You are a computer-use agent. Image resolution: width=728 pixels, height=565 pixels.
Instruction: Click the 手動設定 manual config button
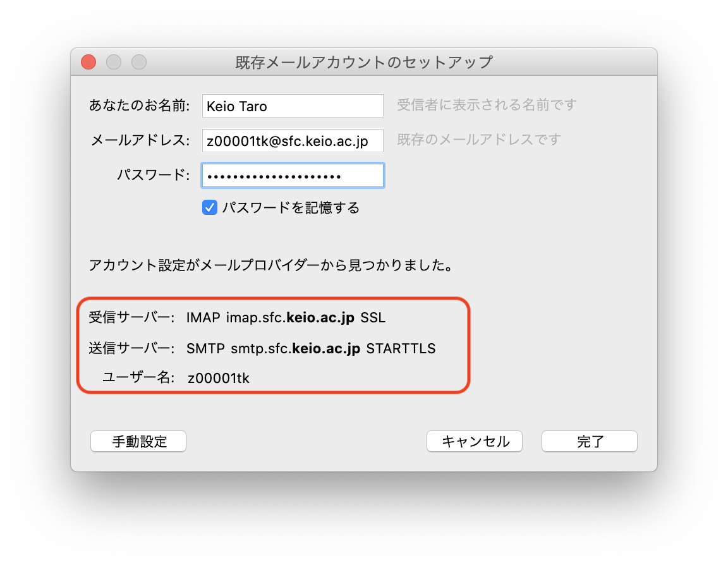138,441
